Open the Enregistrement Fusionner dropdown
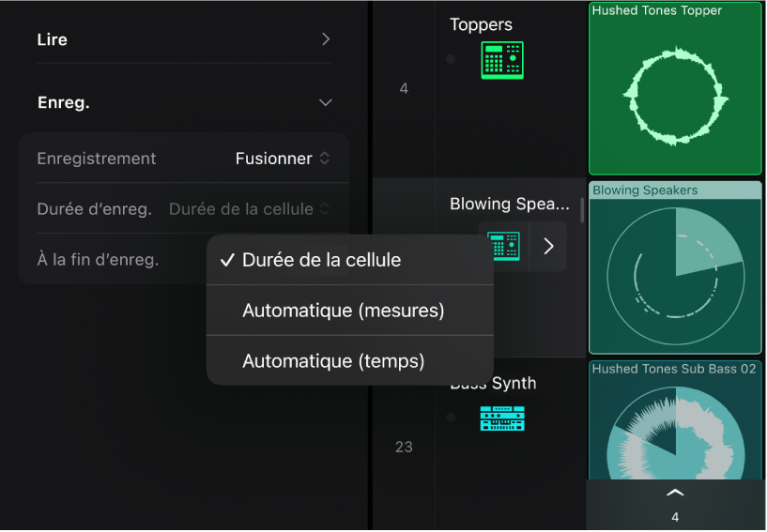767x532 pixels. click(283, 159)
